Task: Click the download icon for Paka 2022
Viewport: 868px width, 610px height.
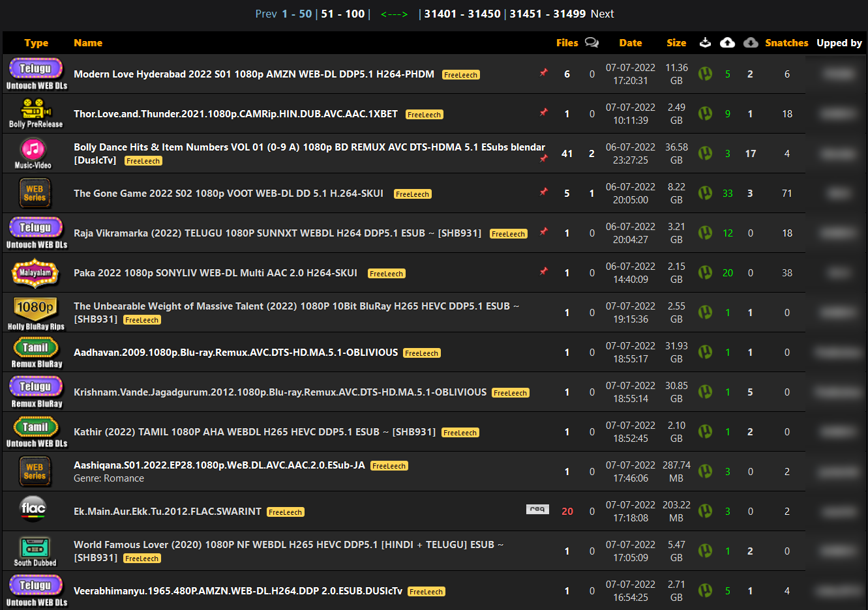Action: [705, 272]
